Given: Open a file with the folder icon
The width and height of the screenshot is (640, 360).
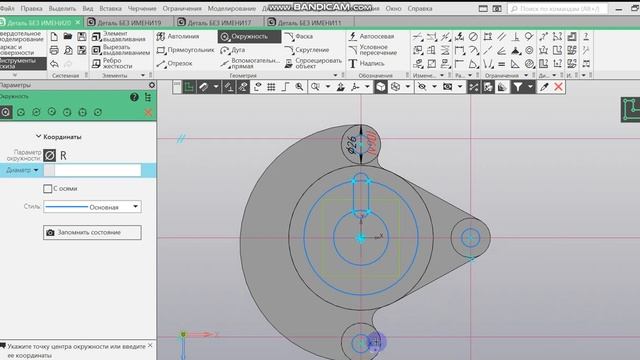Looking at the screenshot, I should coord(68,37).
